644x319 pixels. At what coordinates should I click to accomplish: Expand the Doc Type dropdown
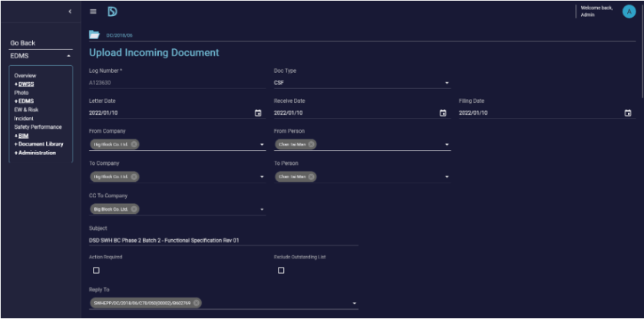coord(447,83)
